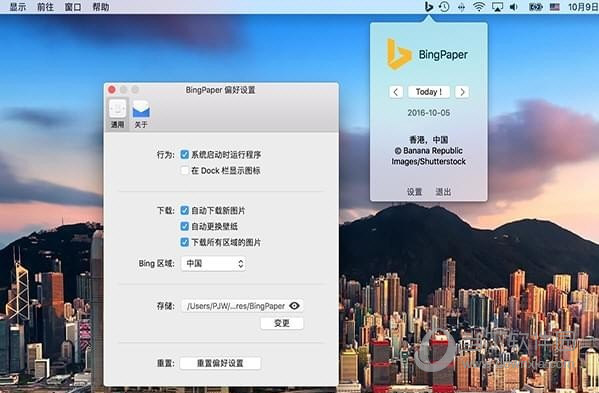Enable 在 Dock 栏显示图标 checkbox

point(185,170)
